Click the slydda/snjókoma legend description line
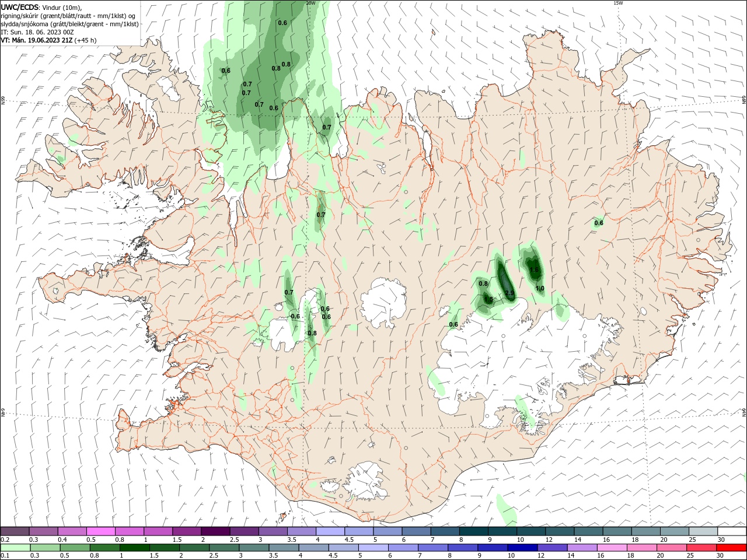This screenshot has height=560, width=747. tap(69, 24)
